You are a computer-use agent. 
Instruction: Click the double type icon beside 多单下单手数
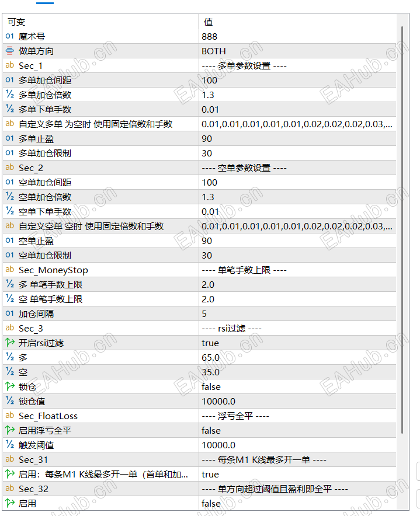click(9, 109)
